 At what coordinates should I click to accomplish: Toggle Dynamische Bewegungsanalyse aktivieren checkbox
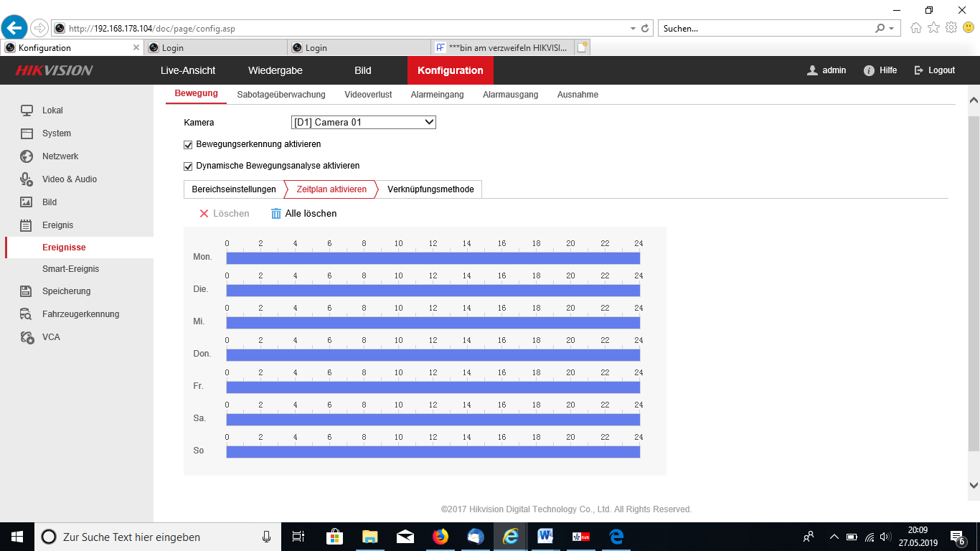(189, 166)
